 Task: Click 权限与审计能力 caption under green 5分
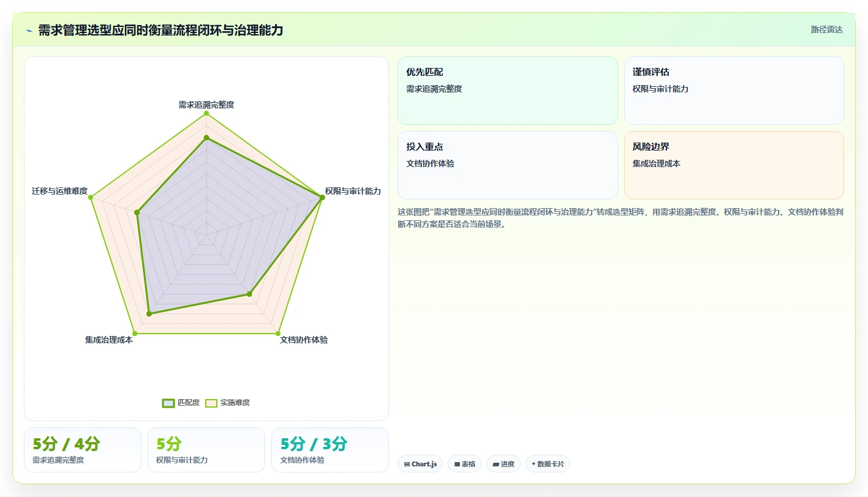(182, 460)
